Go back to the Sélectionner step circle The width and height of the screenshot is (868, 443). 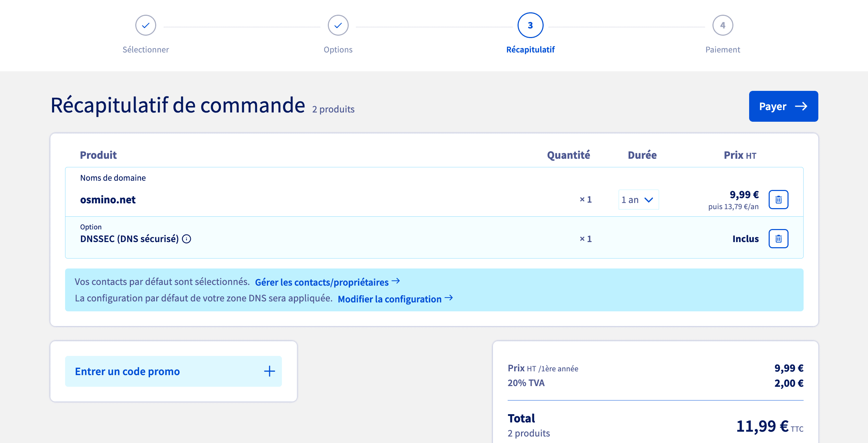click(146, 25)
